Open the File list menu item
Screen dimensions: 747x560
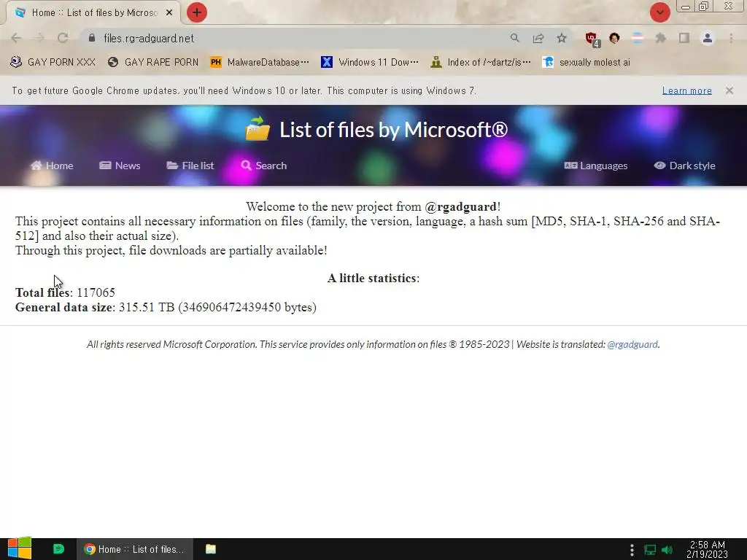(x=190, y=166)
